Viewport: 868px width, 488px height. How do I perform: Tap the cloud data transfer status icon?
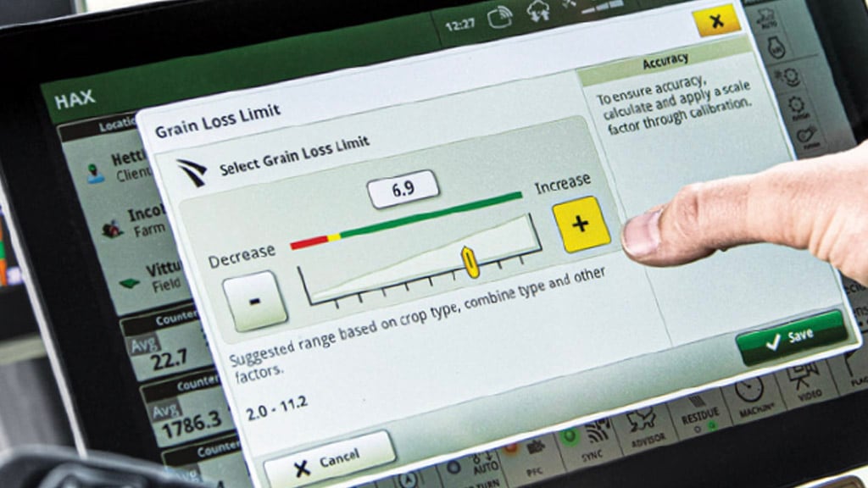pos(537,11)
